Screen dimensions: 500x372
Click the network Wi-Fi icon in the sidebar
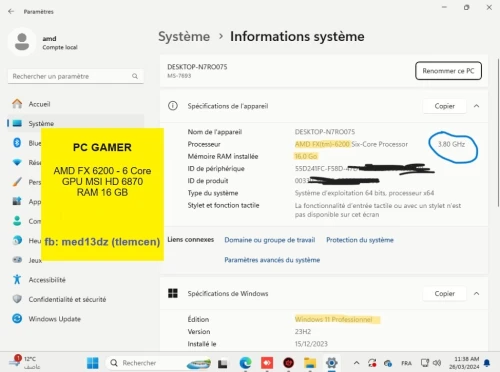coord(17,162)
